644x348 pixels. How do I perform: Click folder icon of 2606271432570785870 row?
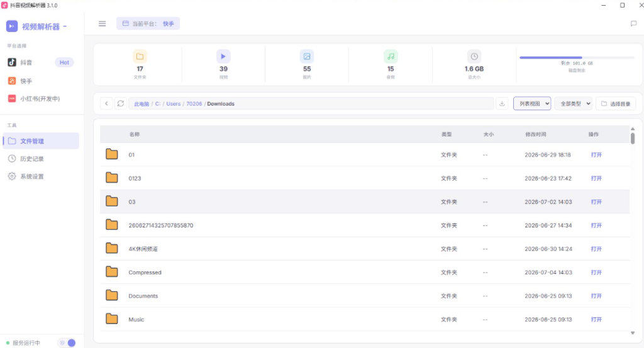112,225
